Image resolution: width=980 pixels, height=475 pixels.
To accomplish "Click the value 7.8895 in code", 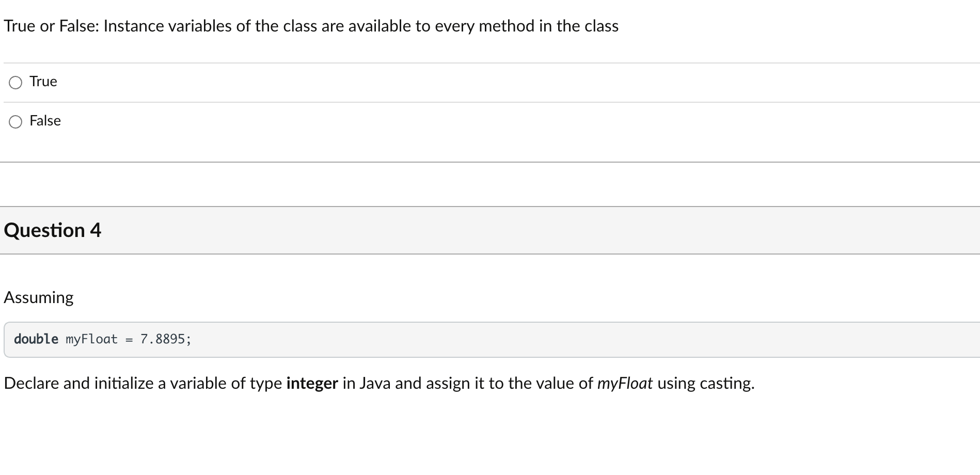I will click(163, 339).
